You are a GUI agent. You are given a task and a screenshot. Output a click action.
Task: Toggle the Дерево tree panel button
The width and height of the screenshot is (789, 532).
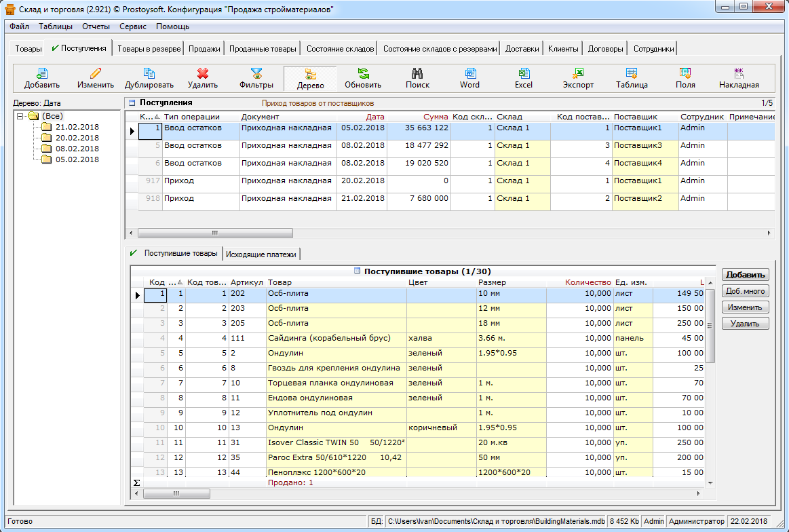pyautogui.click(x=310, y=78)
